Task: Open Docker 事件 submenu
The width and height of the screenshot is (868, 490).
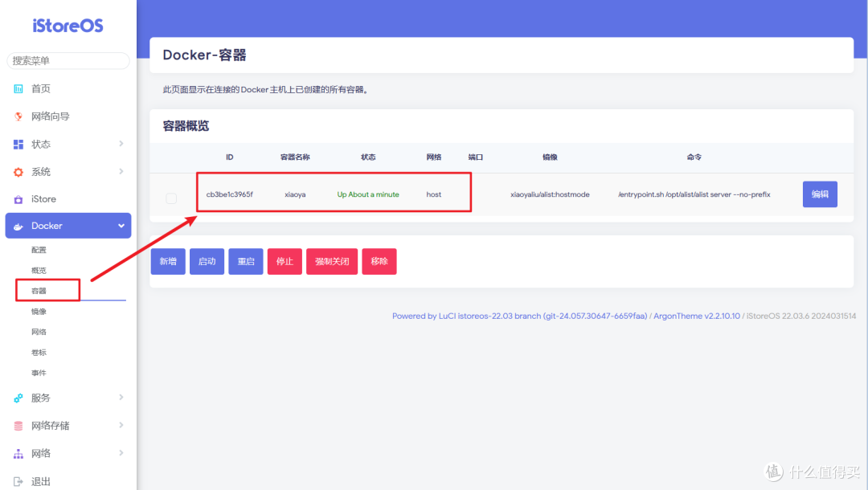Action: [39, 373]
